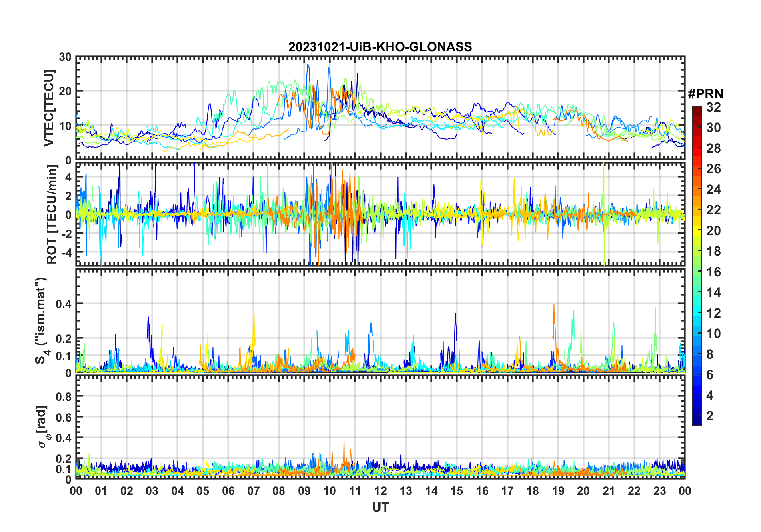
Task: Click the ROT [TECU/min] axis label
Action: coord(52,214)
